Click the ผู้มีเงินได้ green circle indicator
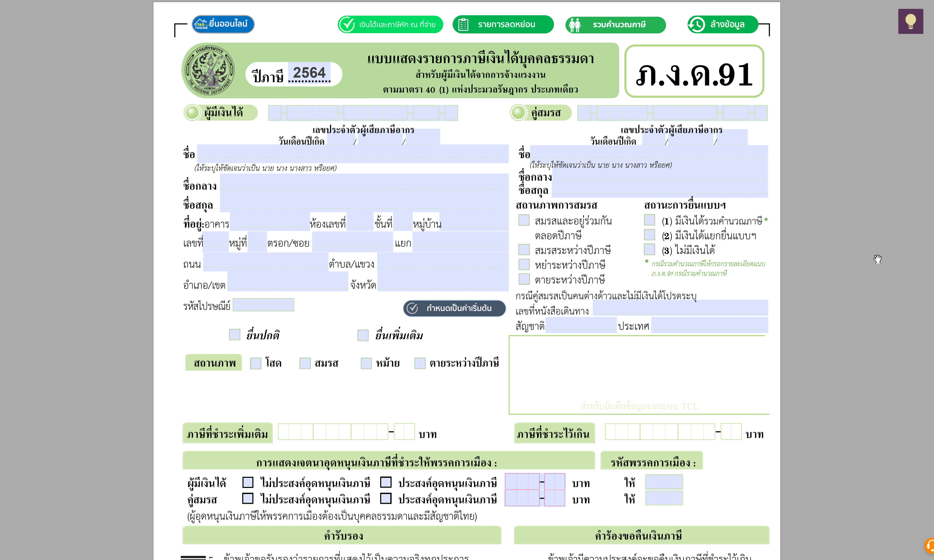The image size is (934, 560). click(192, 113)
